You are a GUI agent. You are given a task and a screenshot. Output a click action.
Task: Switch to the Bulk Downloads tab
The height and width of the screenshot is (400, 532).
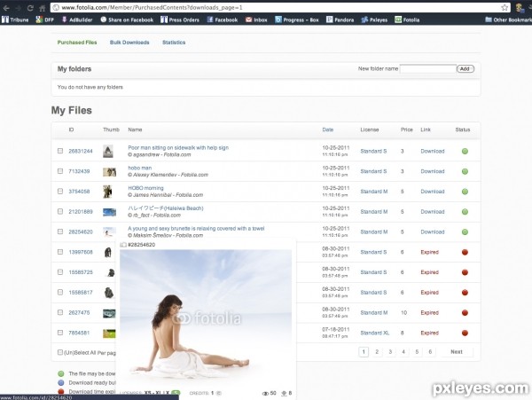pos(129,43)
